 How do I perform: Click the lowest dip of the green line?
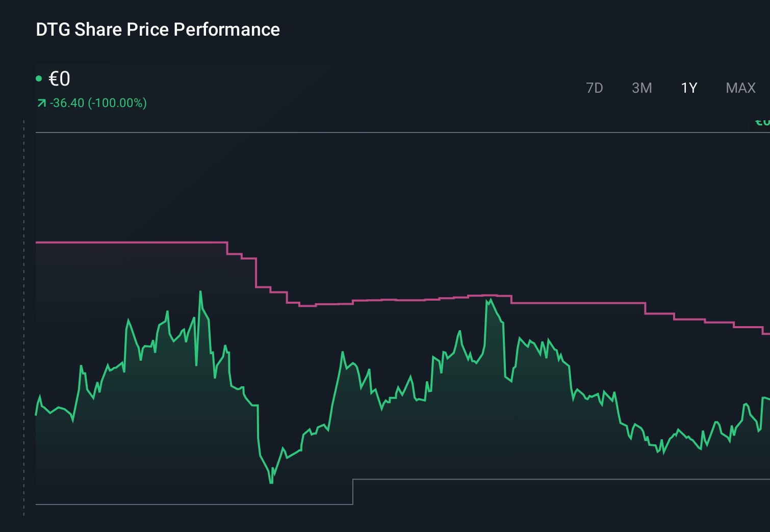point(270,483)
